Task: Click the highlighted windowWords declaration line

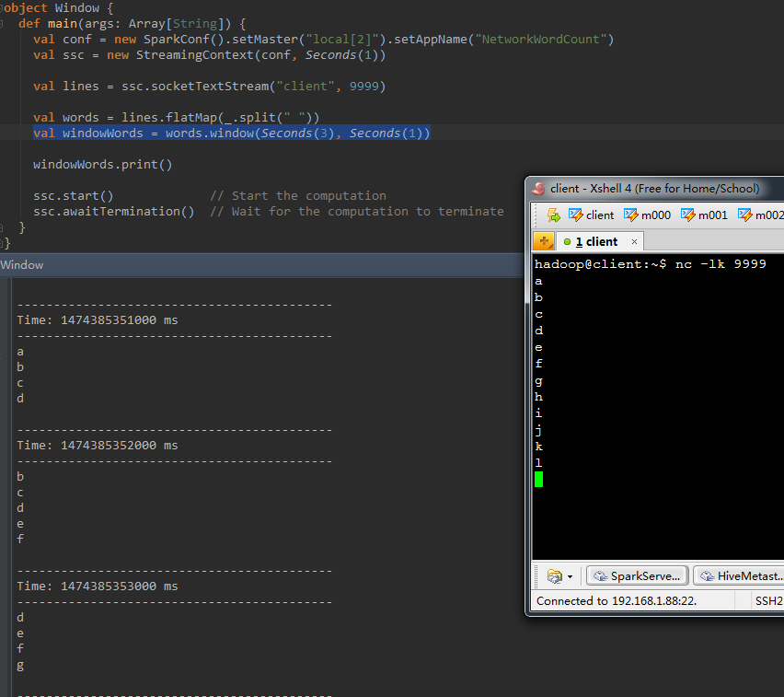Action: (231, 134)
